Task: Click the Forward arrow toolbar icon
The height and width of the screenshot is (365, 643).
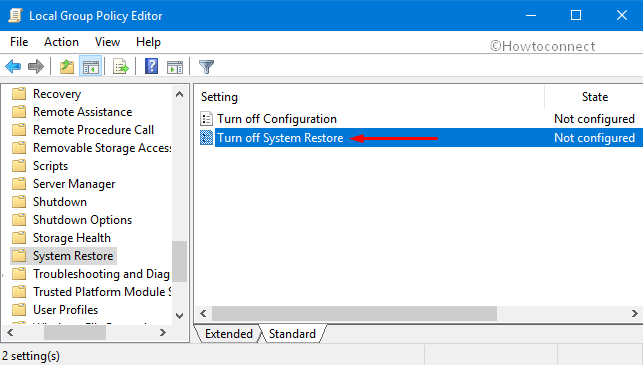Action: coord(36,66)
